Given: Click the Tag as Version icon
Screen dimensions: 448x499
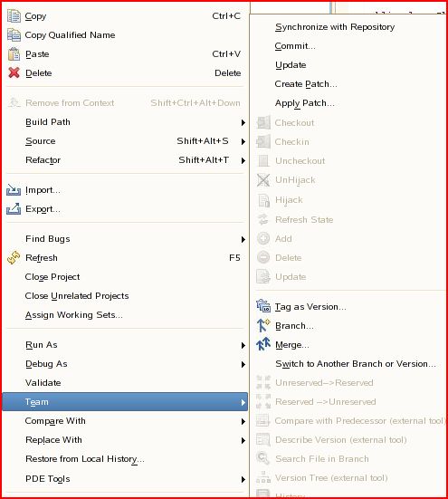Looking at the screenshot, I should pos(263,306).
